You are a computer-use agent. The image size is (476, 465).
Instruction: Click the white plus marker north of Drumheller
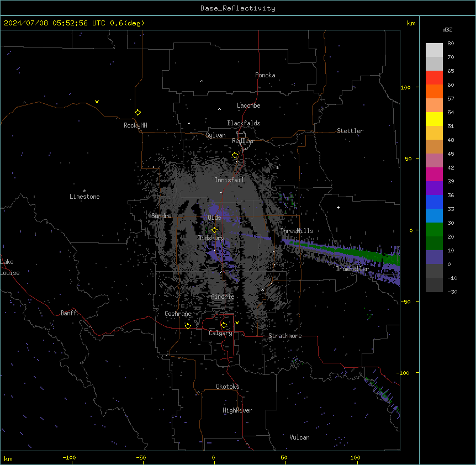pos(338,207)
